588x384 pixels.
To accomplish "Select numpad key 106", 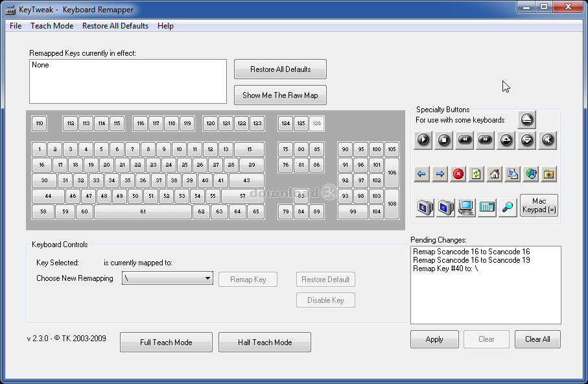I will (392, 173).
